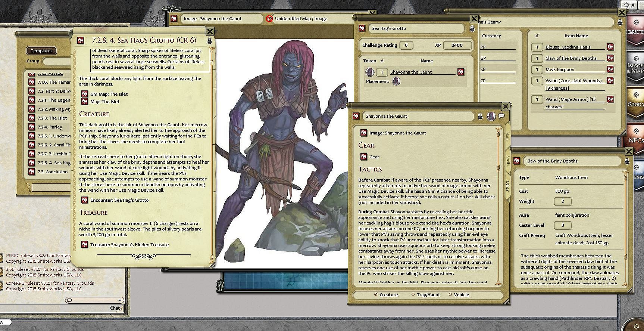The height and width of the screenshot is (331, 644).
Task: Toggle lock on Sea Hag's Grotto story window
Action: tap(209, 41)
